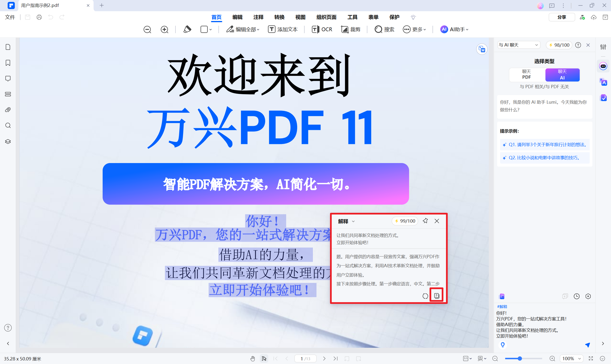Select the OCR tool in toolbar

(322, 29)
